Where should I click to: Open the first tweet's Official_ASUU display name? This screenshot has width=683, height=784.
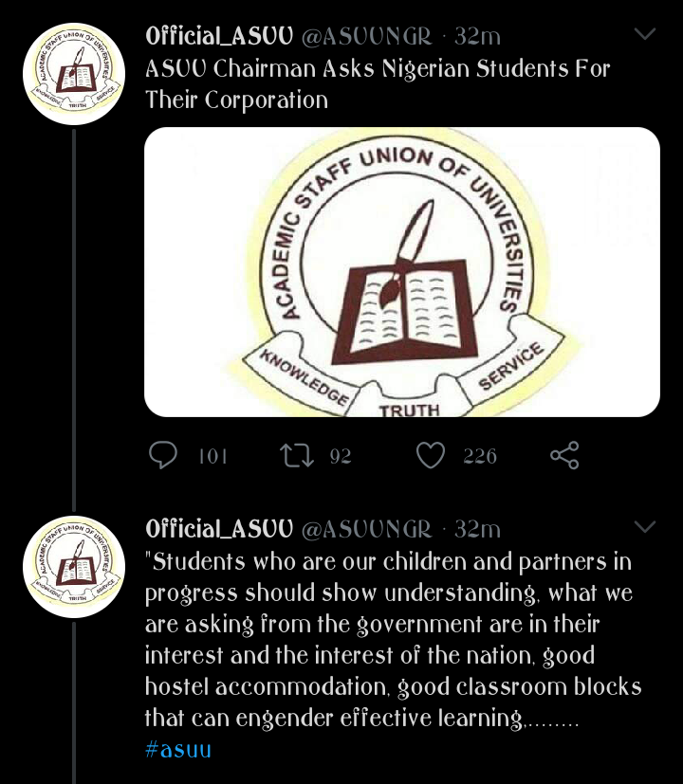[219, 36]
